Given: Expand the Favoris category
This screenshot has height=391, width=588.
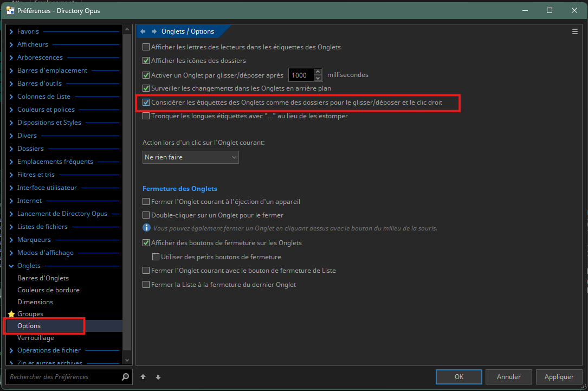Looking at the screenshot, I should (11, 31).
